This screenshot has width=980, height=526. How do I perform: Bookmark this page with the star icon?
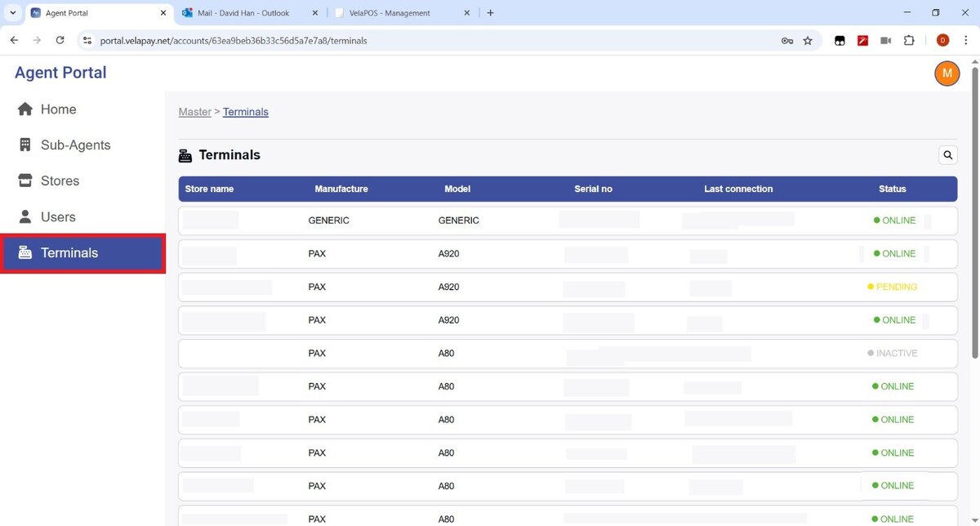808,40
